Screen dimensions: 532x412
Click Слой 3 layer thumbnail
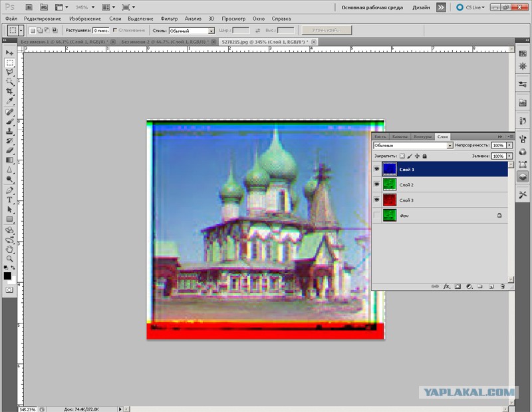point(390,200)
